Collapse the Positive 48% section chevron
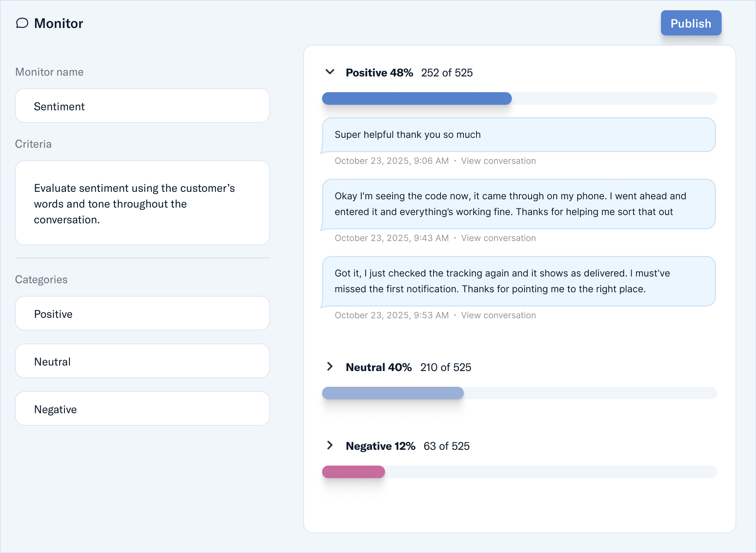Viewport: 756px width, 553px height. pos(330,72)
